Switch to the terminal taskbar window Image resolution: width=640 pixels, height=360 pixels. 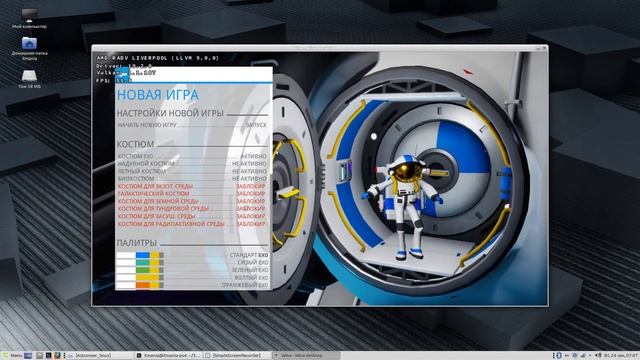click(168, 356)
